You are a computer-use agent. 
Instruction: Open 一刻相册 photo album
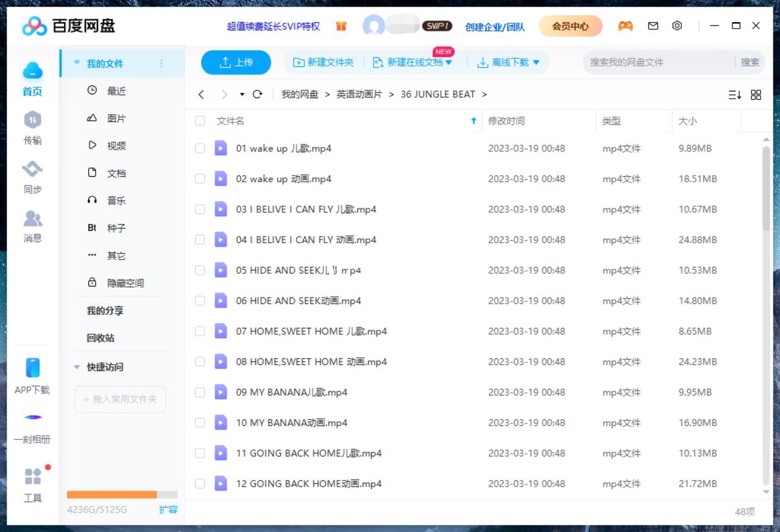tap(32, 427)
